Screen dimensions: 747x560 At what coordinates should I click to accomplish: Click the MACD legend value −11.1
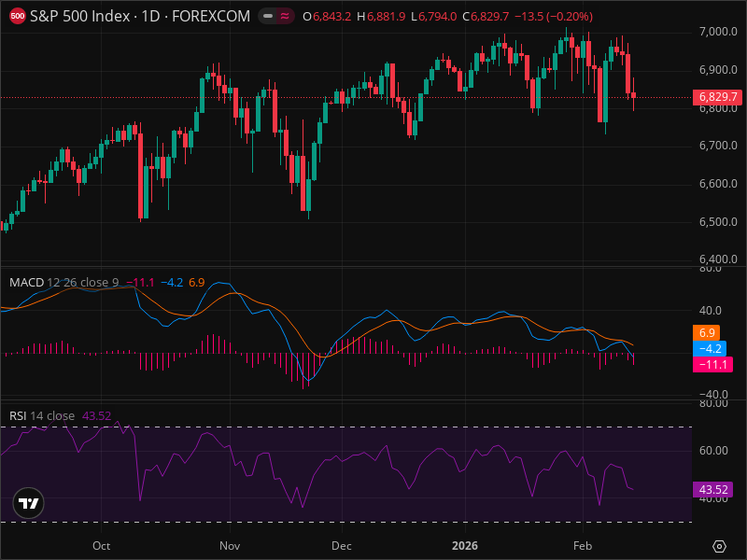coord(140,283)
